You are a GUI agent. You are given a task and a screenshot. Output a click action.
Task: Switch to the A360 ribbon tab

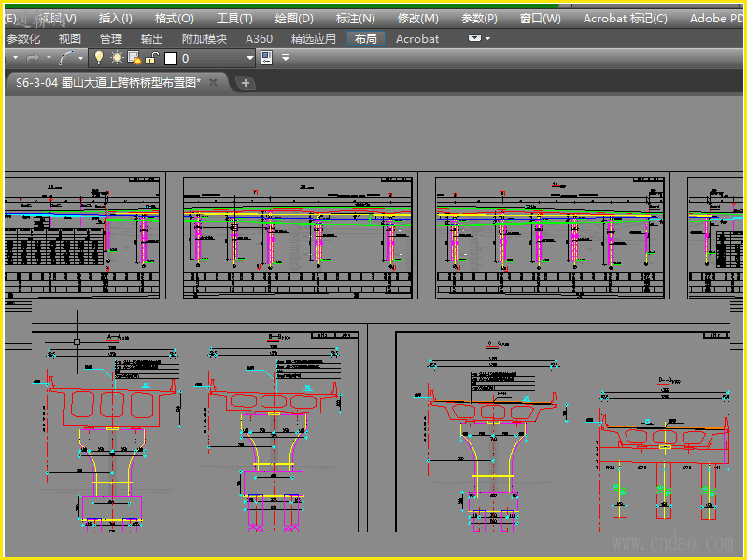coord(259,38)
